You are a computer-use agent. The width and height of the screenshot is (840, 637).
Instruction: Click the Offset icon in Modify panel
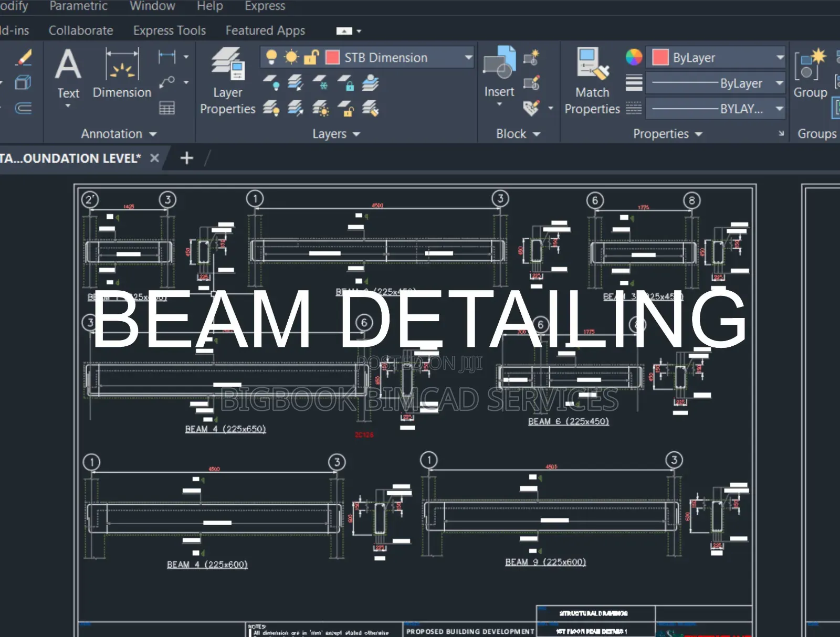[x=23, y=108]
